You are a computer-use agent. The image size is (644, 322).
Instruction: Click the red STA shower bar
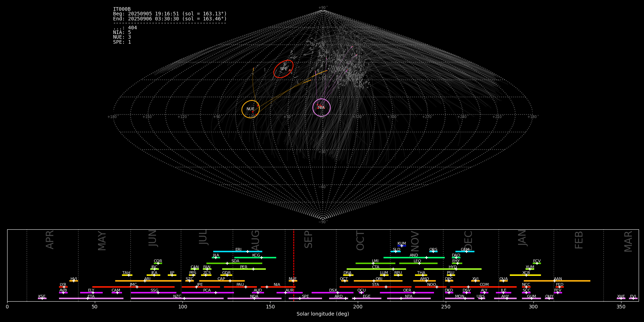coord(375,287)
